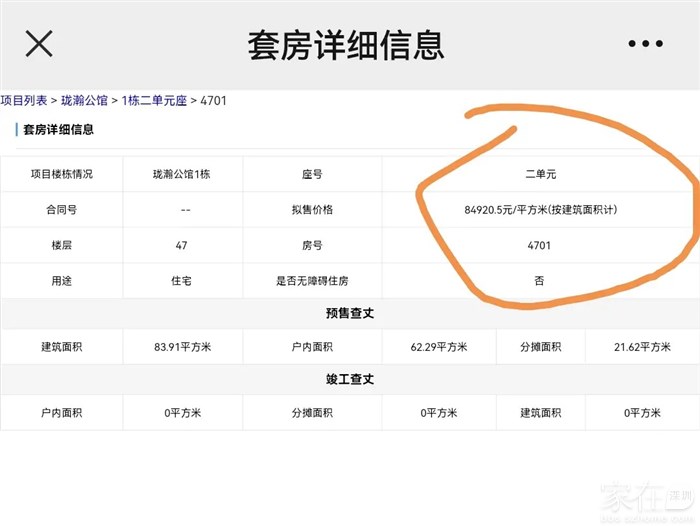Select the 21.62平方米 shared area value
This screenshot has width=700, height=526.
(x=643, y=347)
